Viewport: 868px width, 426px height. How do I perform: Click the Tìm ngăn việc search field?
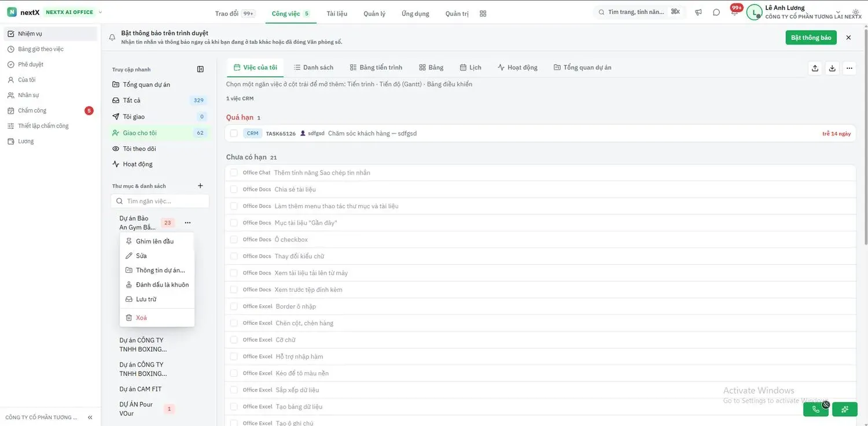pyautogui.click(x=160, y=201)
